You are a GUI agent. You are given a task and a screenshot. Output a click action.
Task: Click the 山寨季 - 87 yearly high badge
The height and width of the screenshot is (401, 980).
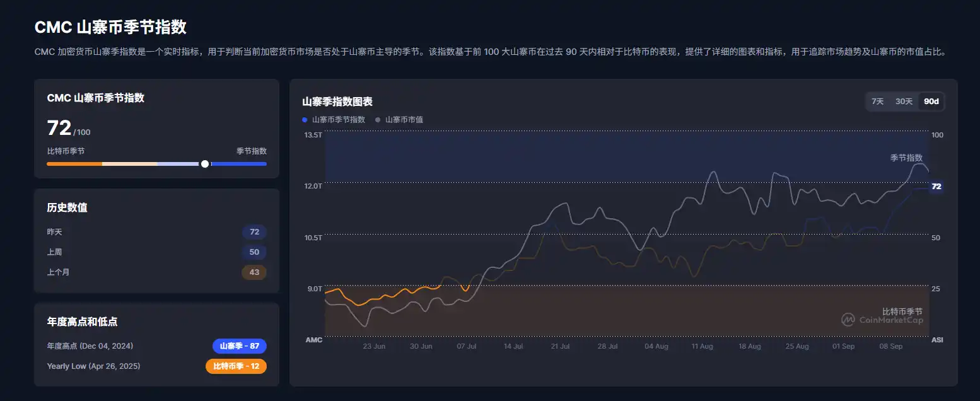(239, 346)
